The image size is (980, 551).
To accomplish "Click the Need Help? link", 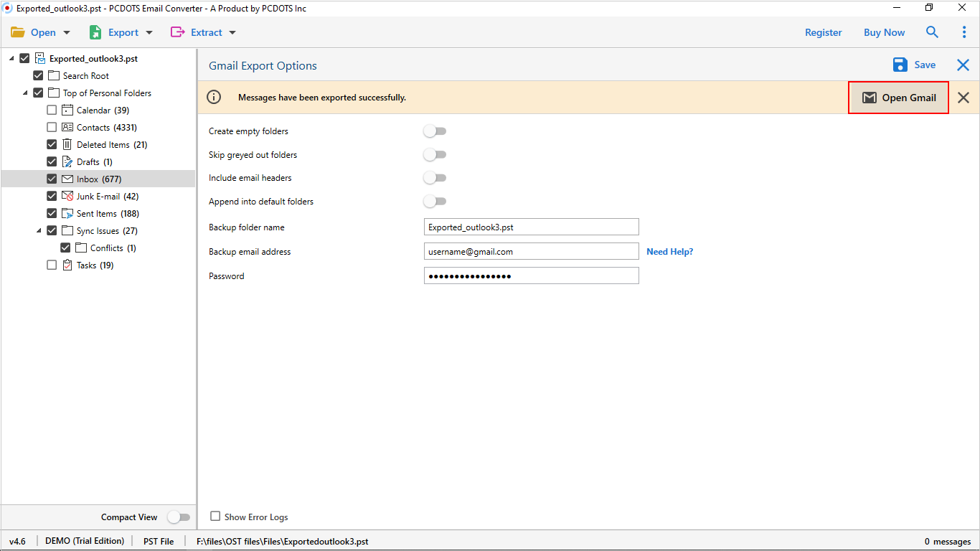I will pos(670,252).
